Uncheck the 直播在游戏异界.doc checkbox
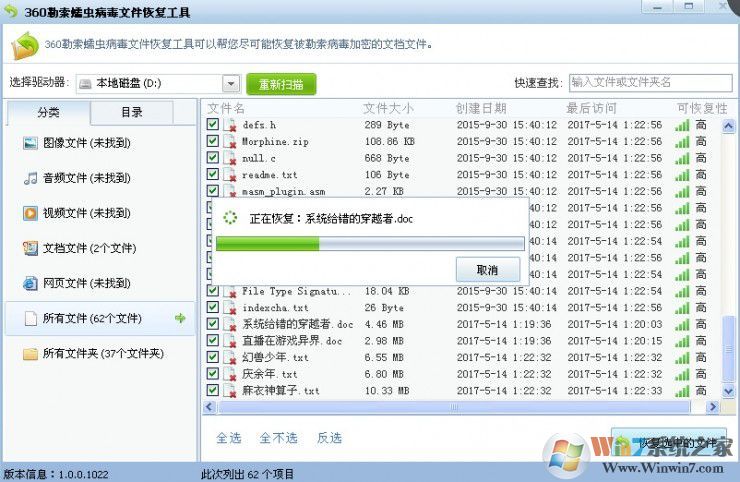740x482 pixels. [213, 340]
